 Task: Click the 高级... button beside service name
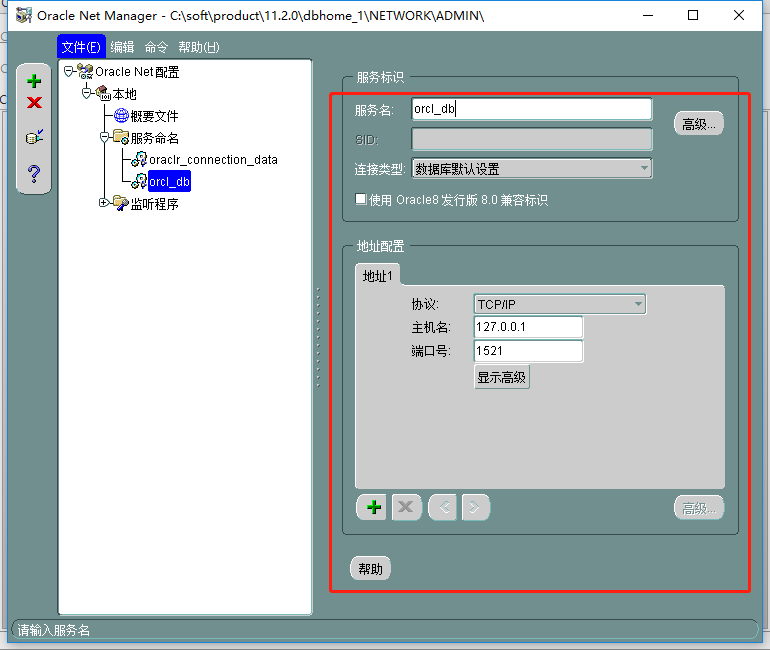coord(699,124)
